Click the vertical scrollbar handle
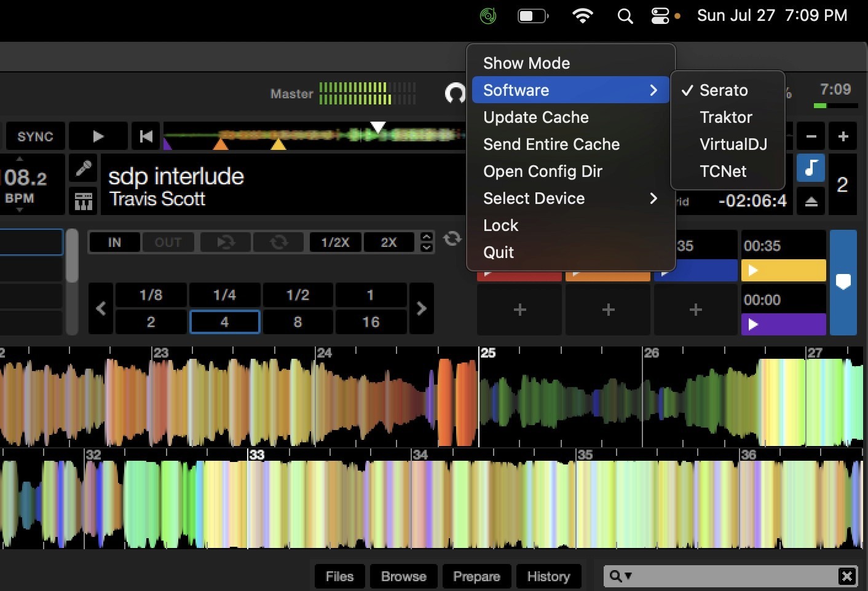The width and height of the screenshot is (868, 591). pos(72,256)
